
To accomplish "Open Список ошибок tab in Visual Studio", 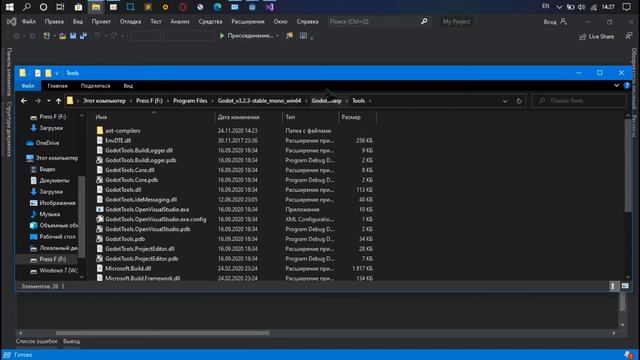I will pos(36,341).
